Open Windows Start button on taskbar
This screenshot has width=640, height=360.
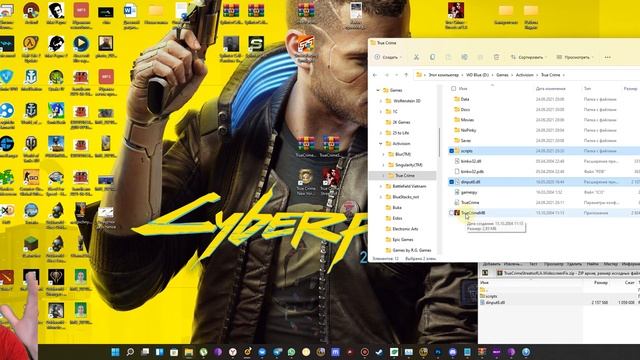(x=116, y=352)
